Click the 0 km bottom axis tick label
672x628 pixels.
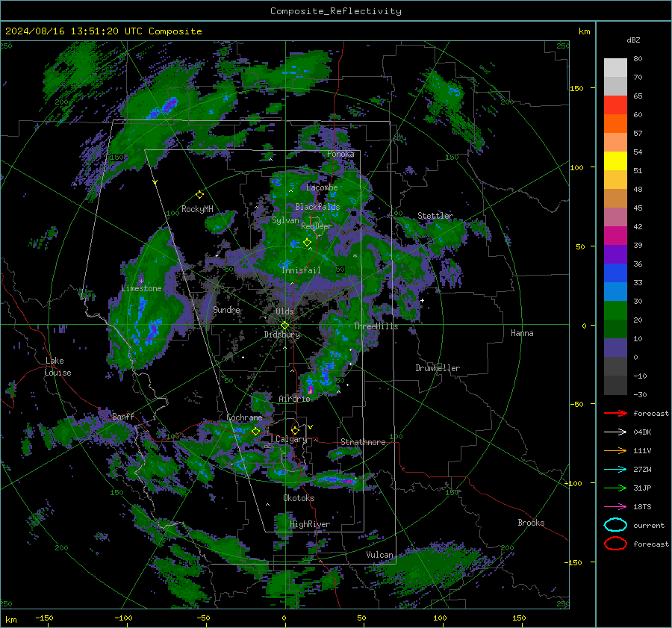click(284, 618)
